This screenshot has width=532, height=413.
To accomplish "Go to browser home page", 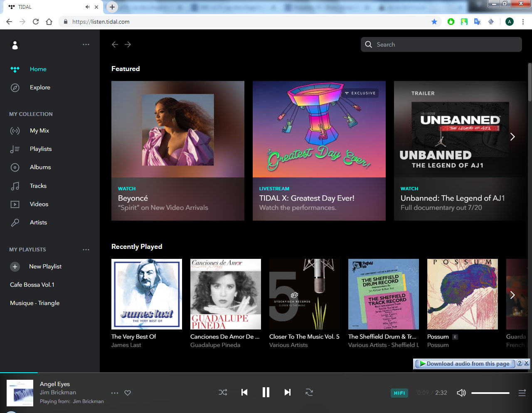I will [49, 22].
